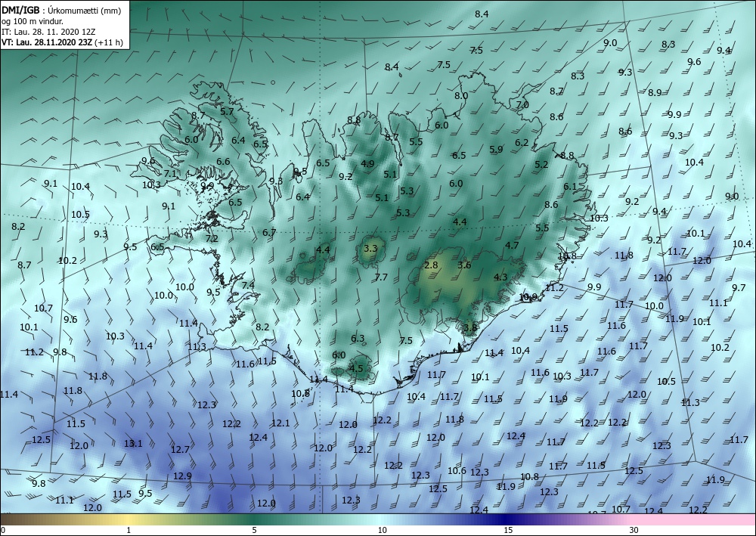The height and width of the screenshot is (536, 756).
Task: Click the 15 label on the color scale
Action: (x=508, y=531)
